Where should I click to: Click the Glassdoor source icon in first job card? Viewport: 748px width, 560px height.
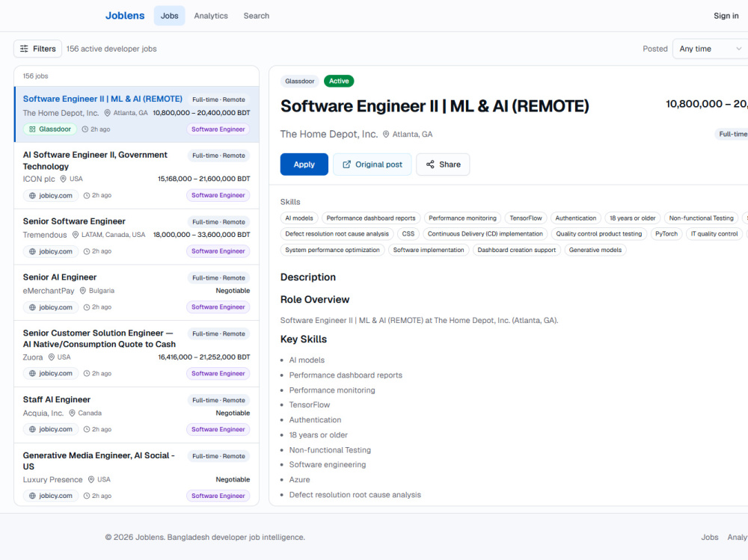32,129
